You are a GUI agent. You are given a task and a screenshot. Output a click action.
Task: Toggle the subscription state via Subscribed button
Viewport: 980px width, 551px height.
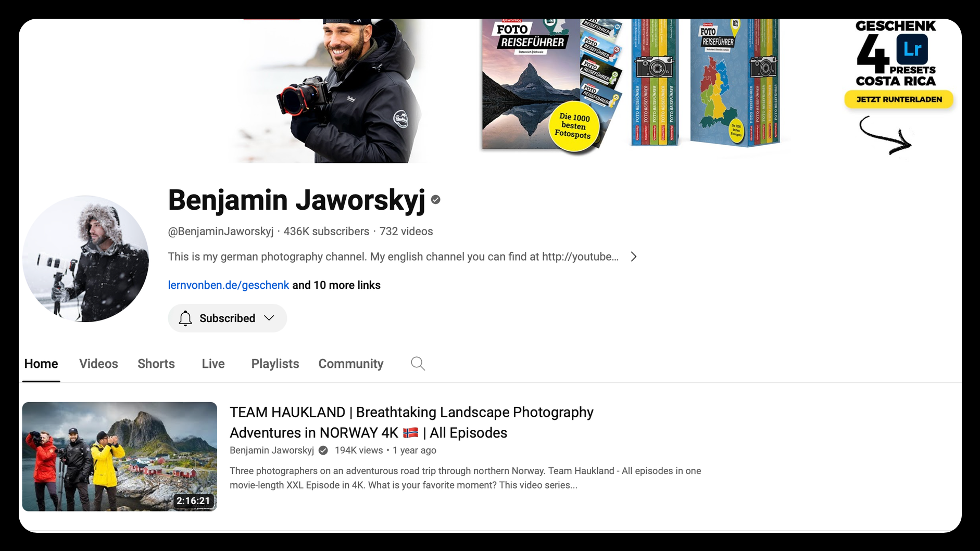[x=227, y=318]
